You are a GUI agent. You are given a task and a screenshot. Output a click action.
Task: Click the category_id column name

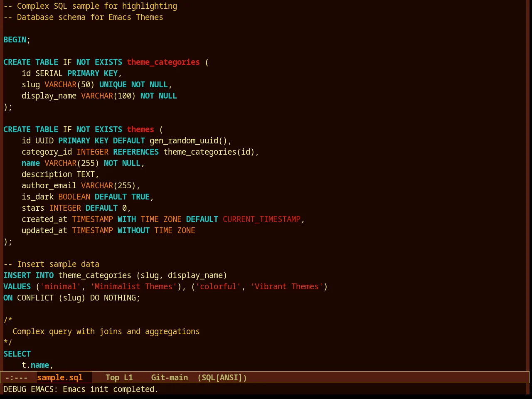47,152
